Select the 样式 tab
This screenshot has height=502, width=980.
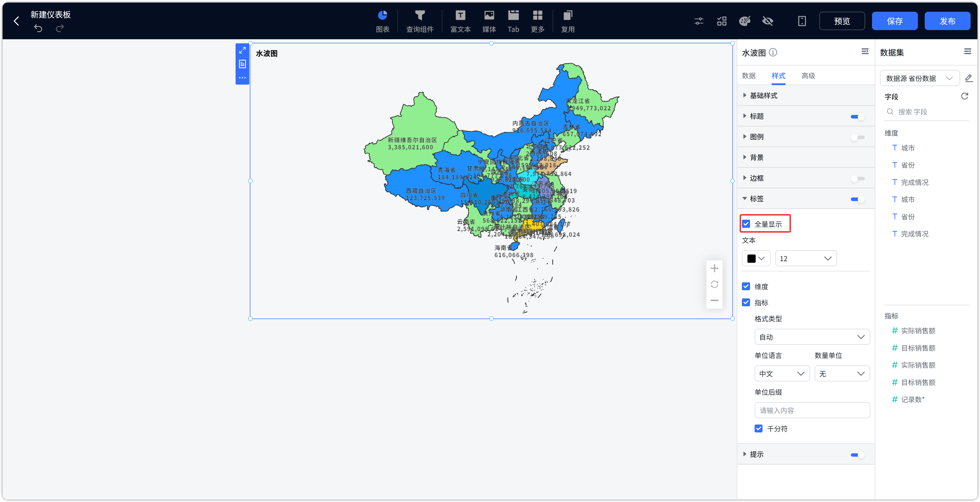point(778,75)
